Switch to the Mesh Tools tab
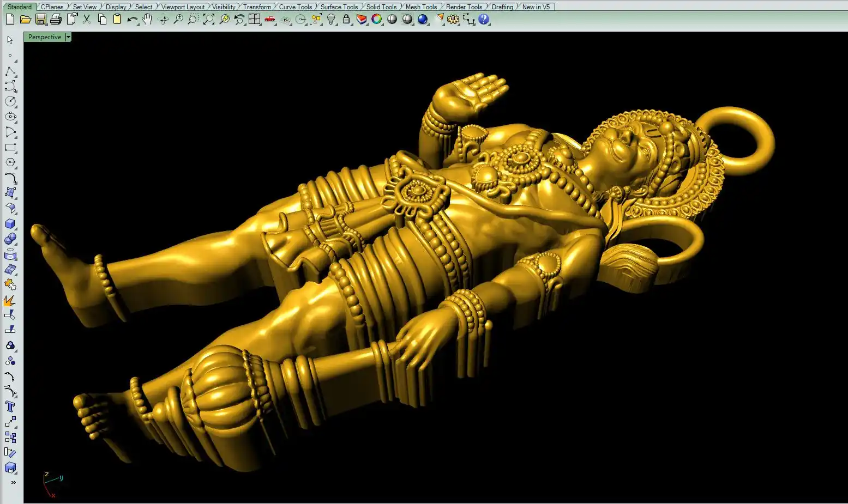 [421, 7]
